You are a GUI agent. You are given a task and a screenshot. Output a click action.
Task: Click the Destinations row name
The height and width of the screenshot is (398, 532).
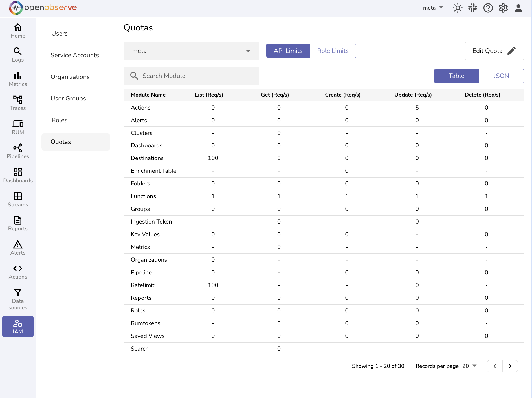[x=147, y=158]
